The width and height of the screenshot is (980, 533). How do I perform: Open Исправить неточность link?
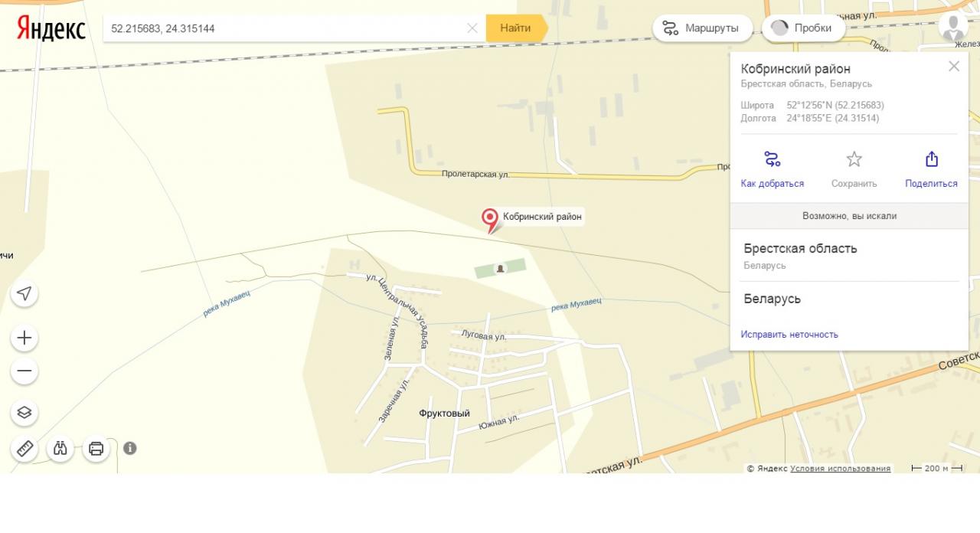pos(789,335)
